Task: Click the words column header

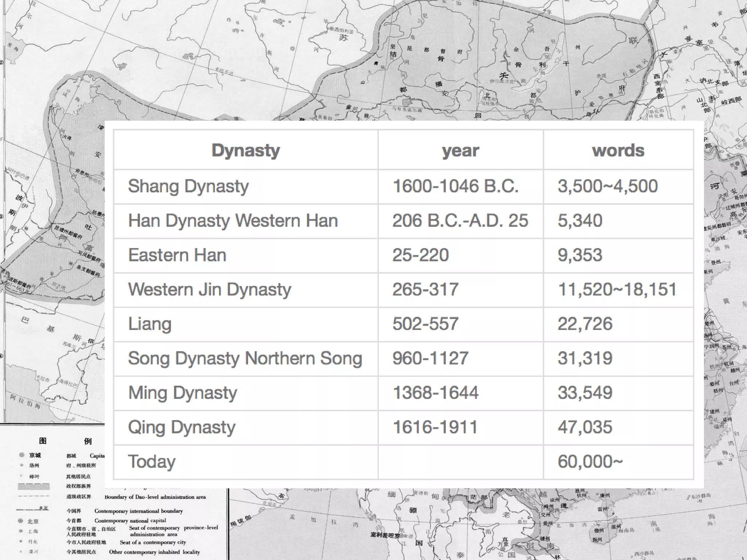Action: click(618, 150)
